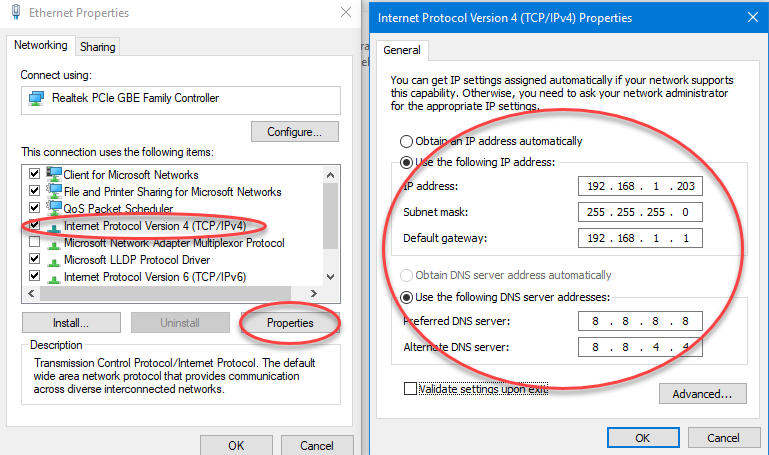Click the QoS Packet Scheduler icon

[x=54, y=208]
